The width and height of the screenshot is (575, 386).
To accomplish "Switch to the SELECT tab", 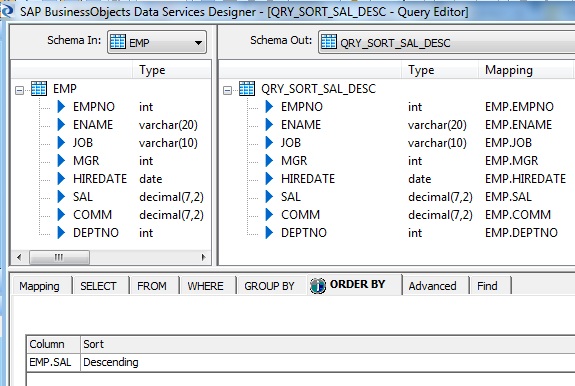I will tap(98, 286).
